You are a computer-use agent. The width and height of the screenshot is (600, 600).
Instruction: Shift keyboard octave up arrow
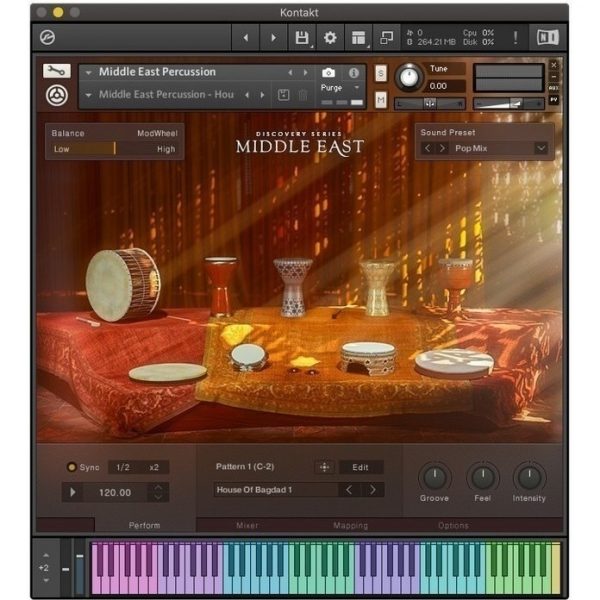tap(46, 555)
